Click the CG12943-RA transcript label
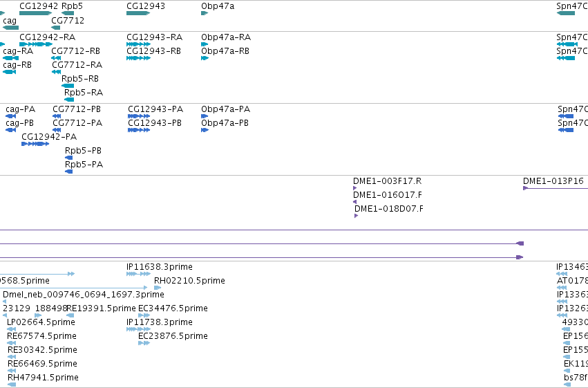 click(155, 37)
